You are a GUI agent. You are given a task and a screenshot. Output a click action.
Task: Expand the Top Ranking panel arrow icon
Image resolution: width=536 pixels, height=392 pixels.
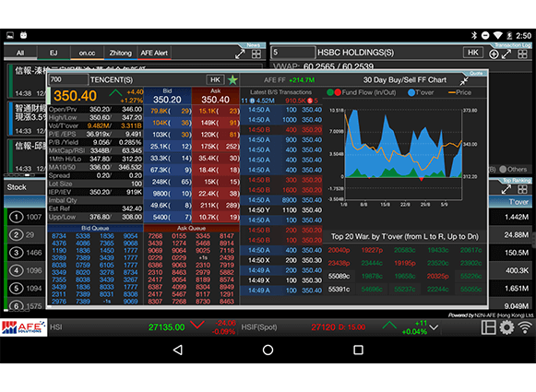[506, 189]
